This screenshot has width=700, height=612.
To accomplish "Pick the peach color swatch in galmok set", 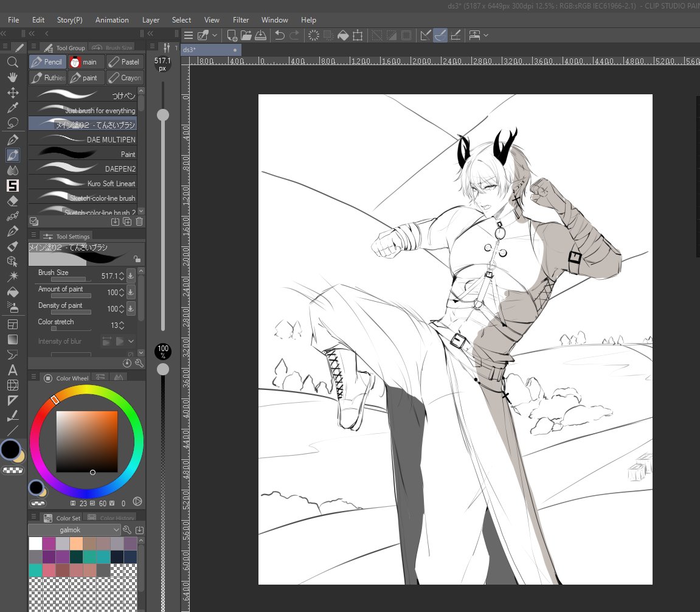I will point(76,544).
